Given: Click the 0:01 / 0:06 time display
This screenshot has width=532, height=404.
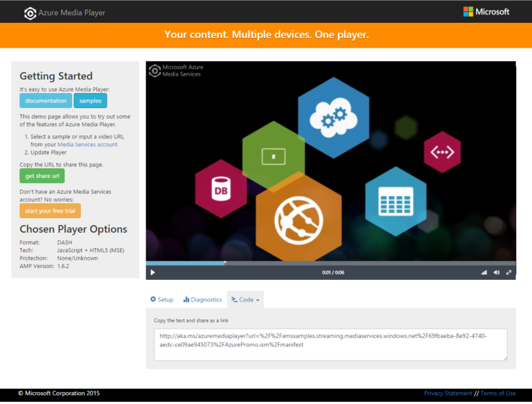Looking at the screenshot, I should [x=333, y=272].
